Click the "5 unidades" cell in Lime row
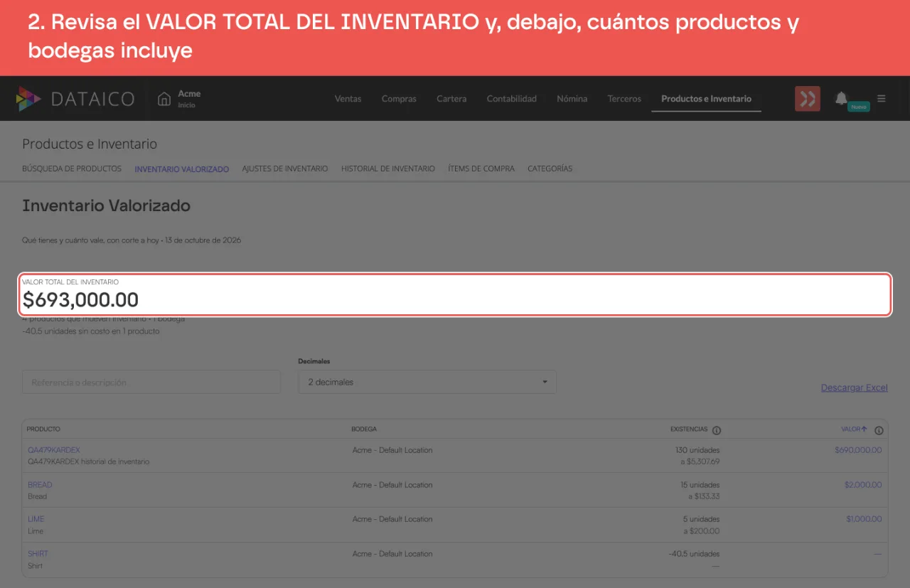Image resolution: width=910 pixels, height=588 pixels. 702,519
